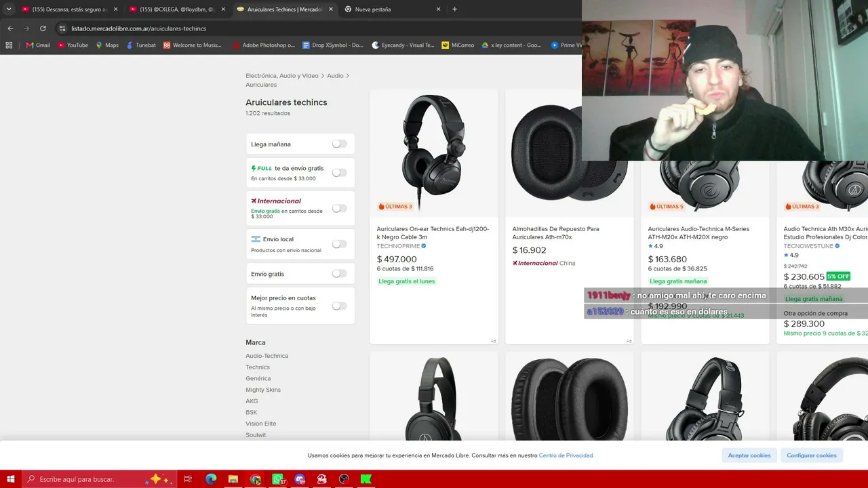Click the $ 497.000 price text
The height and width of the screenshot is (488, 868).
click(397, 259)
